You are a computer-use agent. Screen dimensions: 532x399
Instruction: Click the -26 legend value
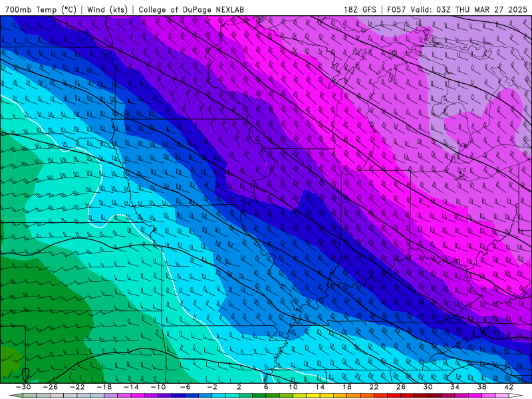tap(51, 387)
